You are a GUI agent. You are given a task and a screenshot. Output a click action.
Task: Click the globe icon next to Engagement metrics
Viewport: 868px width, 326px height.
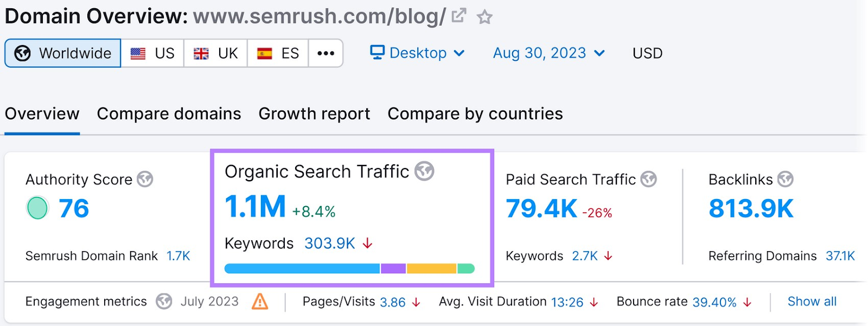pos(164,301)
